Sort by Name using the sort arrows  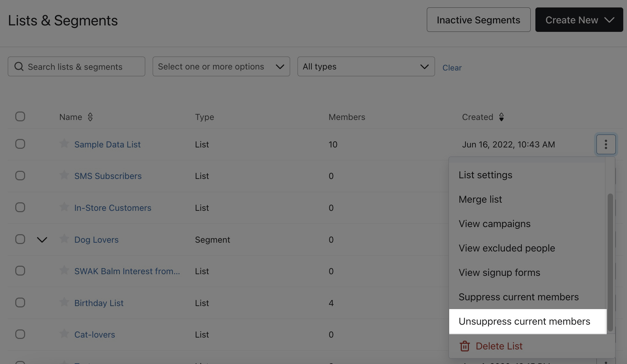(x=90, y=117)
